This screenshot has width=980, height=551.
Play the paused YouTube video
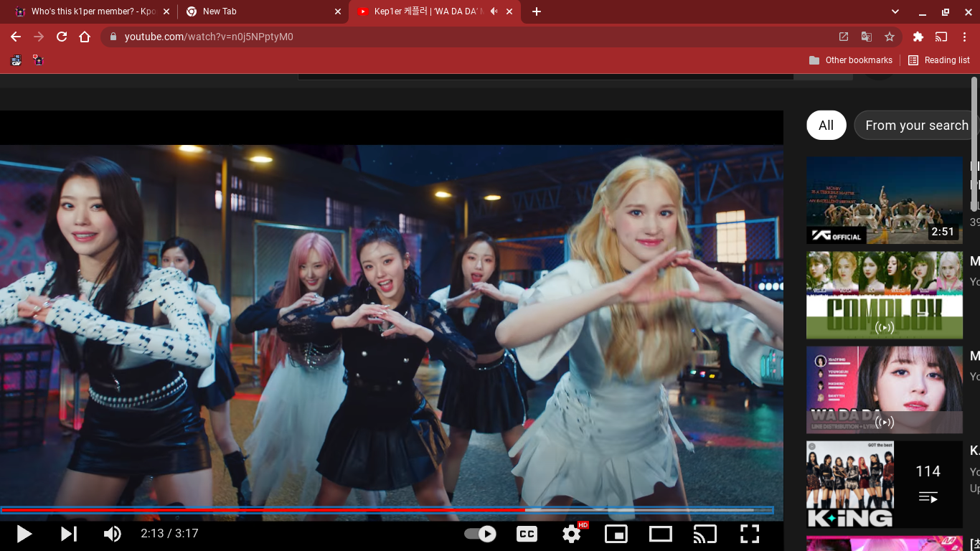24,534
